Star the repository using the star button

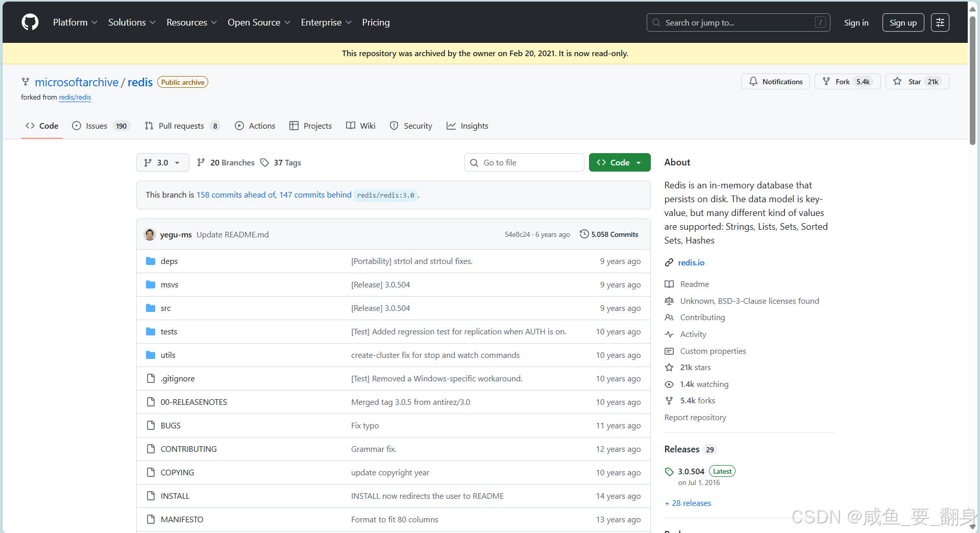point(917,82)
